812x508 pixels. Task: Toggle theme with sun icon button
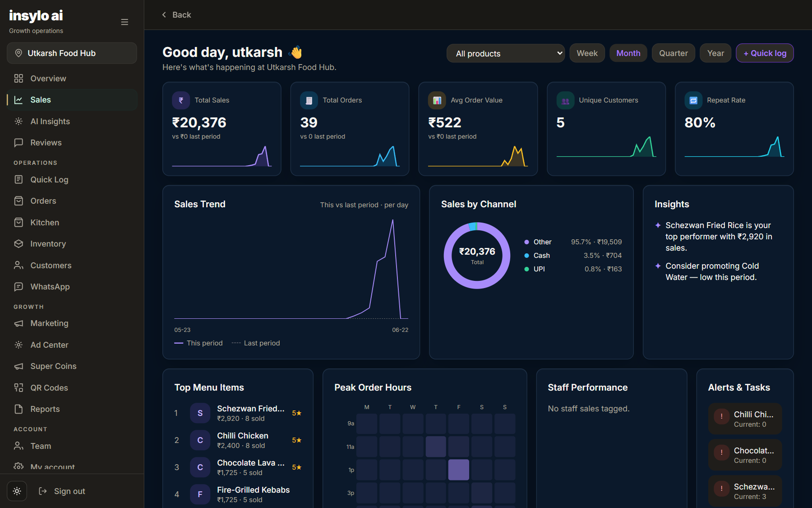coord(17,491)
